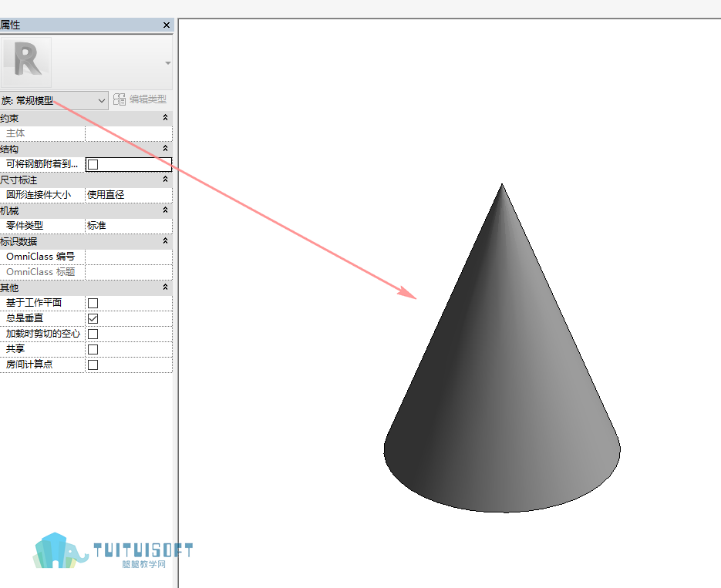Enable the 基于工作平面 checkbox

93,303
